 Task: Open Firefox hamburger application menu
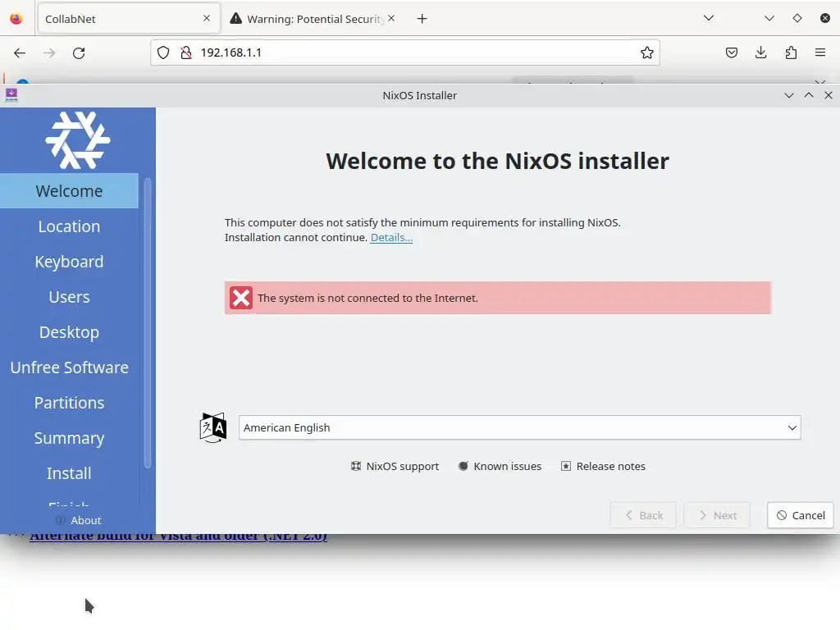click(820, 52)
